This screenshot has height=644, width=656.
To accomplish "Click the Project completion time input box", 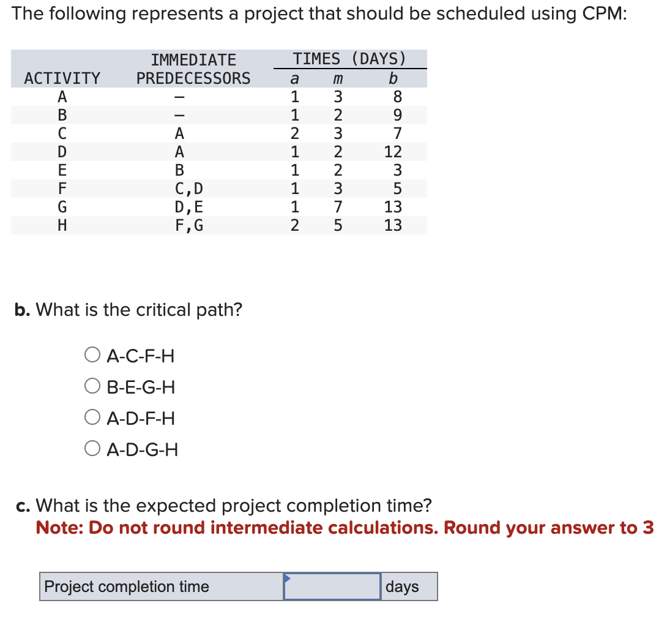I will coord(332,586).
